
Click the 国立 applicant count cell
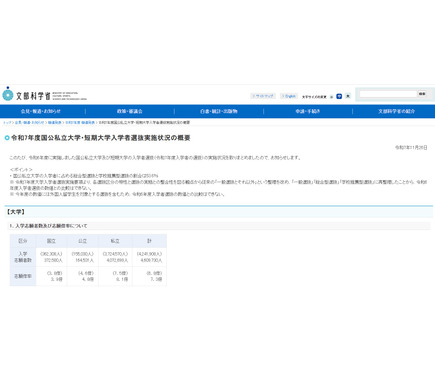coord(51,257)
